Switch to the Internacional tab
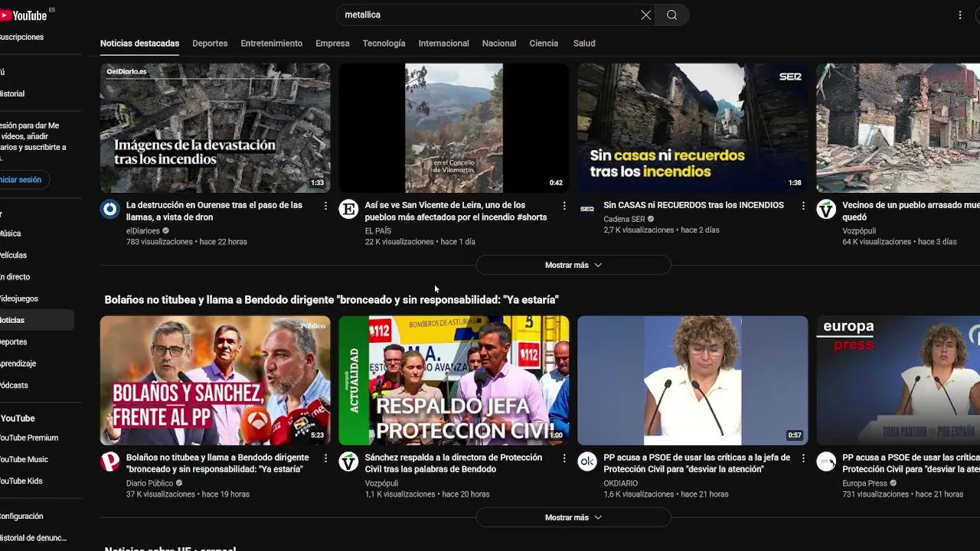Viewport: 980px width, 551px height. point(443,44)
